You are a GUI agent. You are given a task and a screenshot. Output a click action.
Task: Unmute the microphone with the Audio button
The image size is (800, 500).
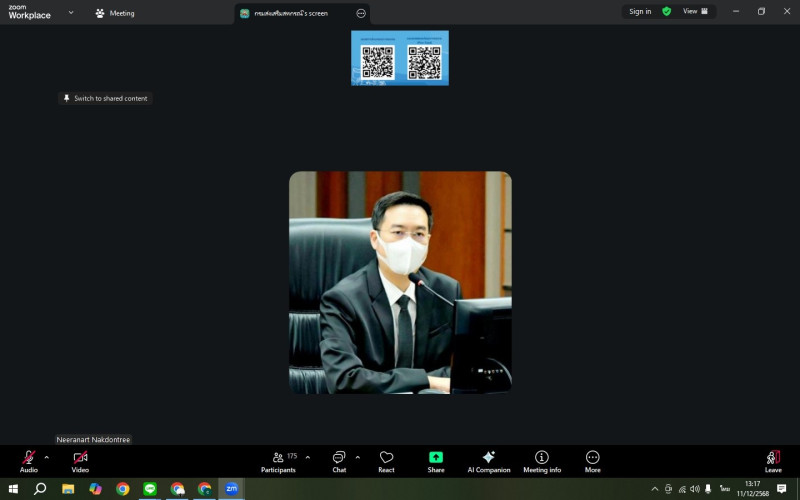[x=29, y=460]
